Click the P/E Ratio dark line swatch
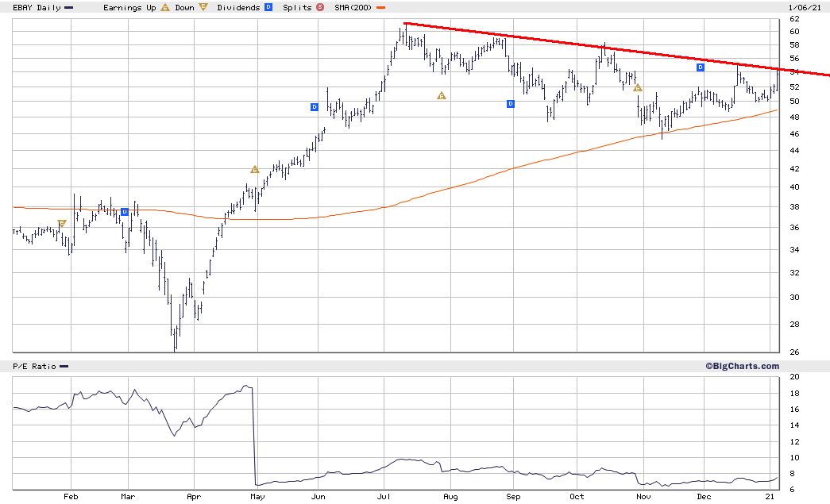This screenshot has height=504, width=830. [x=64, y=367]
